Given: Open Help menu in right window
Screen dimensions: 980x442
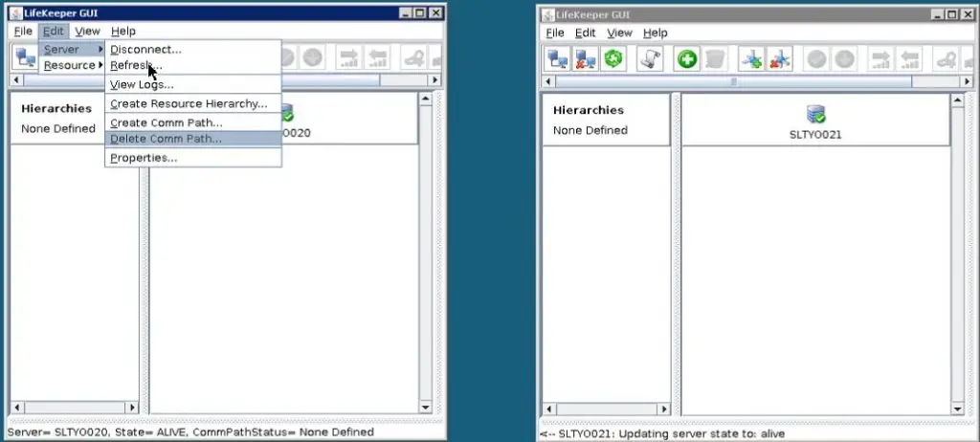Looking at the screenshot, I should coord(655,33).
